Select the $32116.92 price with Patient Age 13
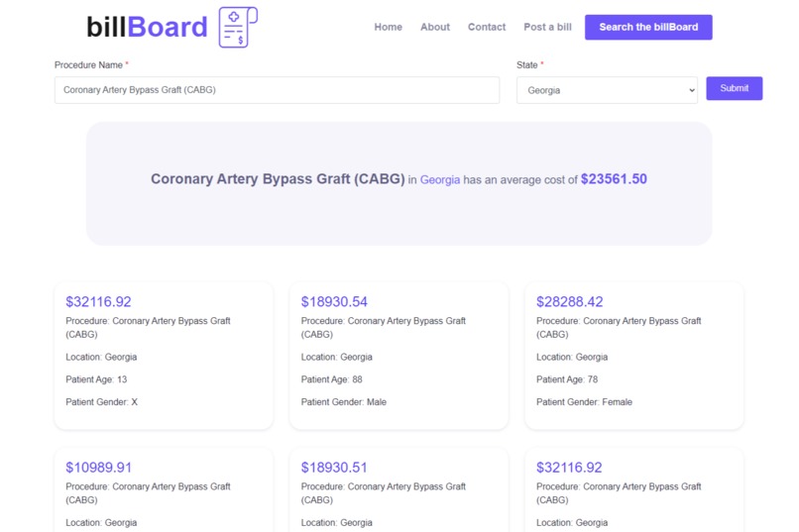 pyautogui.click(x=98, y=302)
